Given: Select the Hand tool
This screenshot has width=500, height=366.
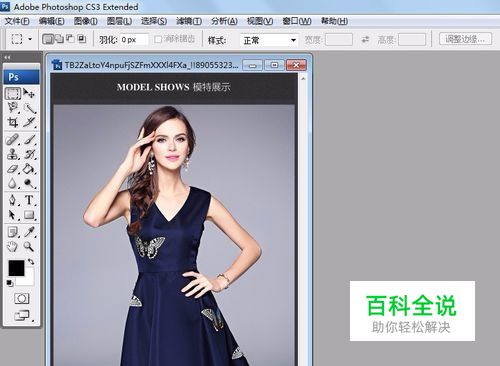Looking at the screenshot, I should pos(13,247).
